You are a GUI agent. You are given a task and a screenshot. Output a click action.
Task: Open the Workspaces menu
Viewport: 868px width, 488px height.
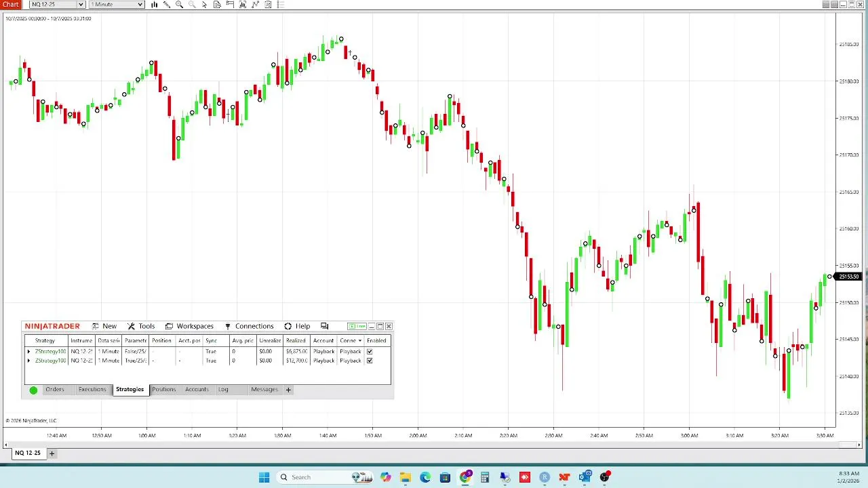point(189,326)
